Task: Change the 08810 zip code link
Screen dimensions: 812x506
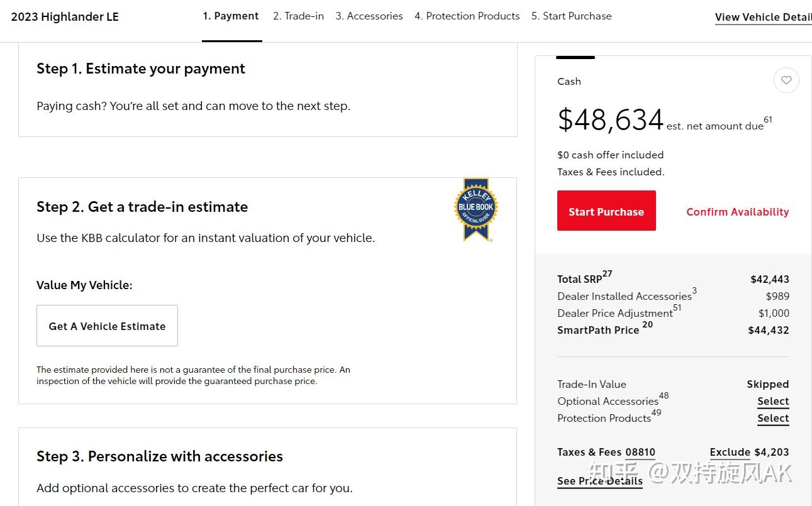Action: tap(640, 453)
